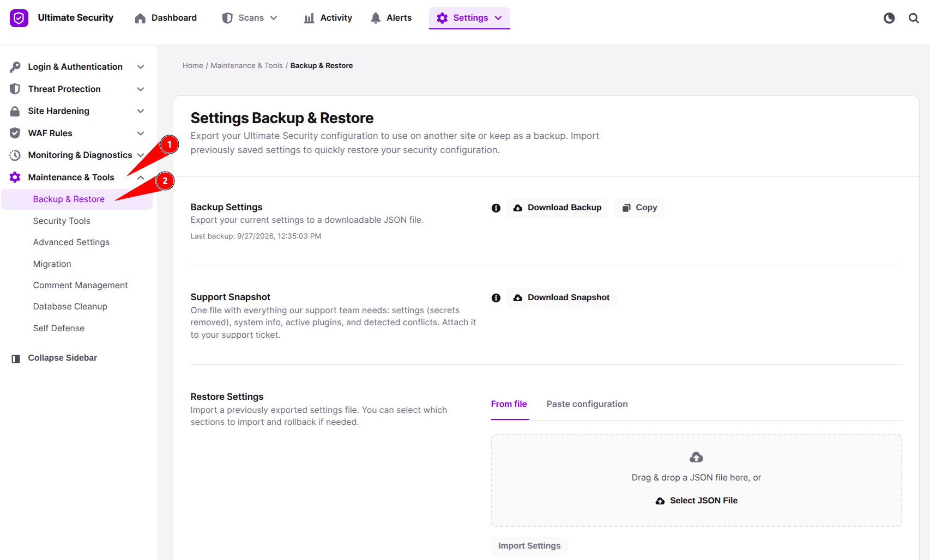Click the Copy button
The image size is (930, 560).
639,208
